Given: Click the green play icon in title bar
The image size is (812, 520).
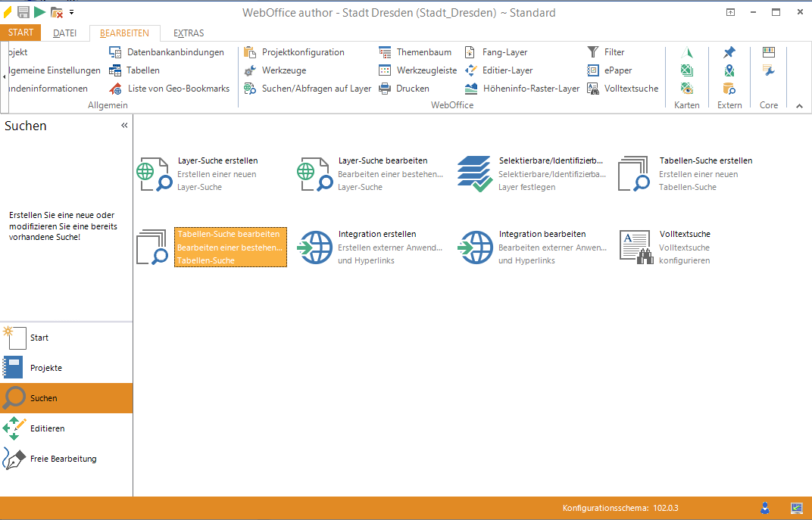Looking at the screenshot, I should 39,12.
